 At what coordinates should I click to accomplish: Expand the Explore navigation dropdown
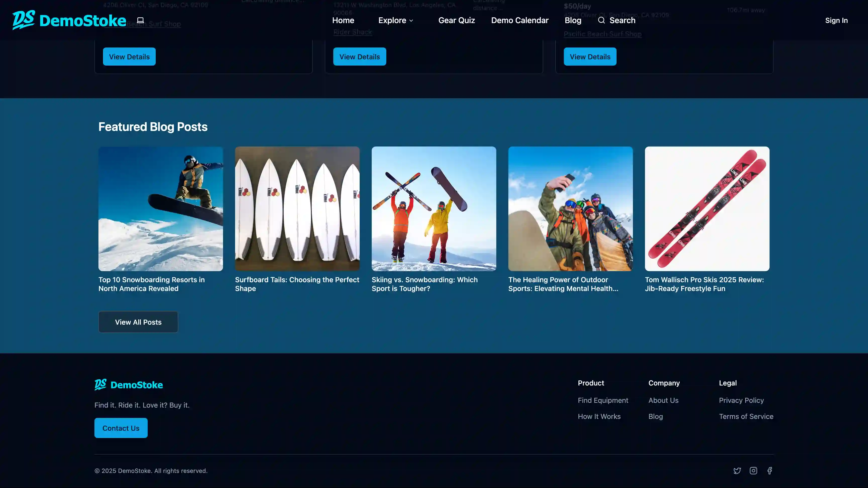tap(395, 20)
